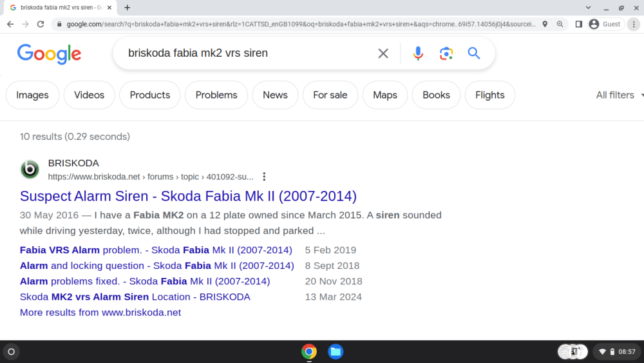Open the BRISKODA site name link
Image resolution: width=644 pixels, height=363 pixels.
(73, 163)
